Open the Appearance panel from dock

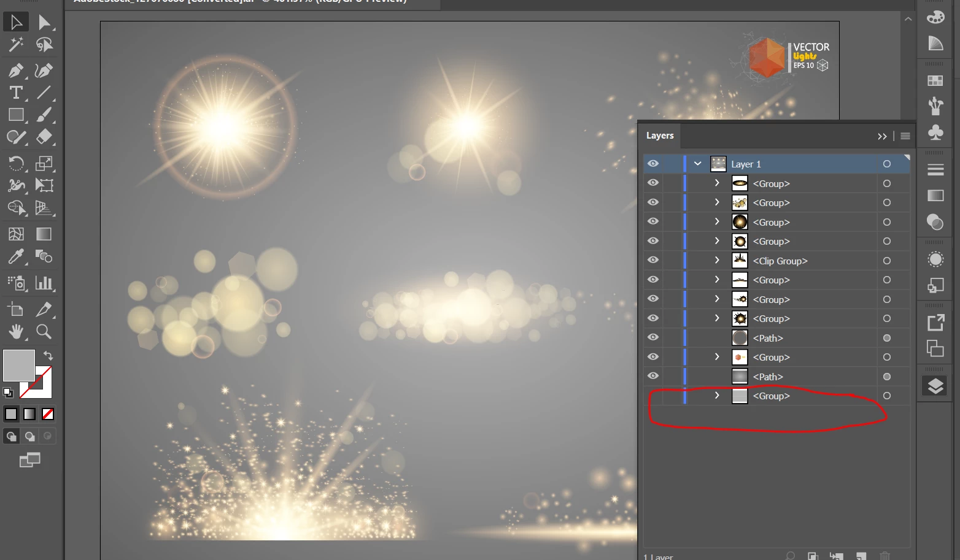click(x=935, y=259)
